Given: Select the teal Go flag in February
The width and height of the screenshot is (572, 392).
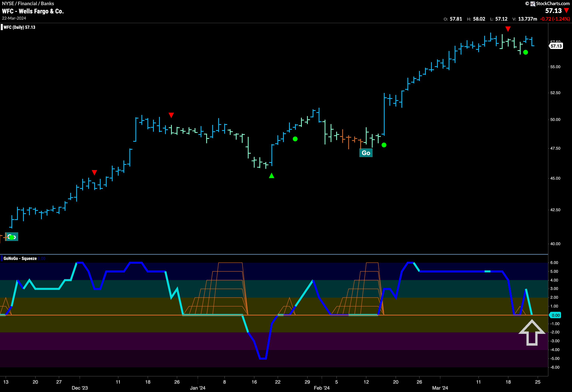Looking at the screenshot, I should tap(366, 153).
